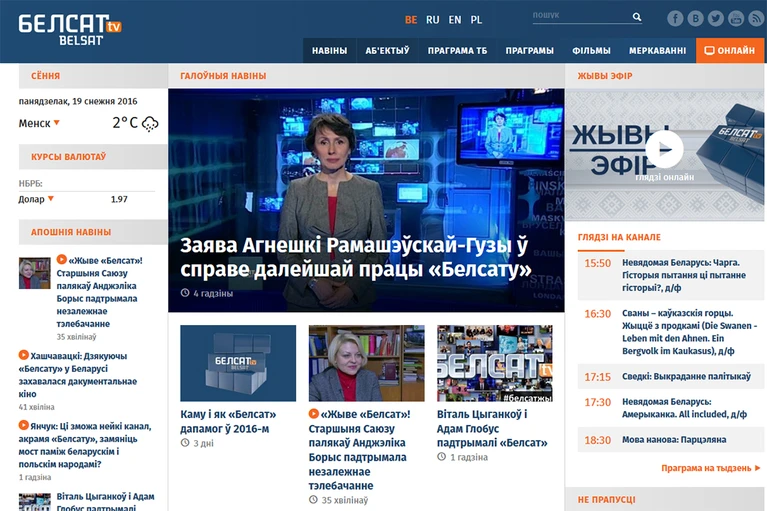Click the date панядзелак, 19 снежня 2016

pyautogui.click(x=78, y=101)
